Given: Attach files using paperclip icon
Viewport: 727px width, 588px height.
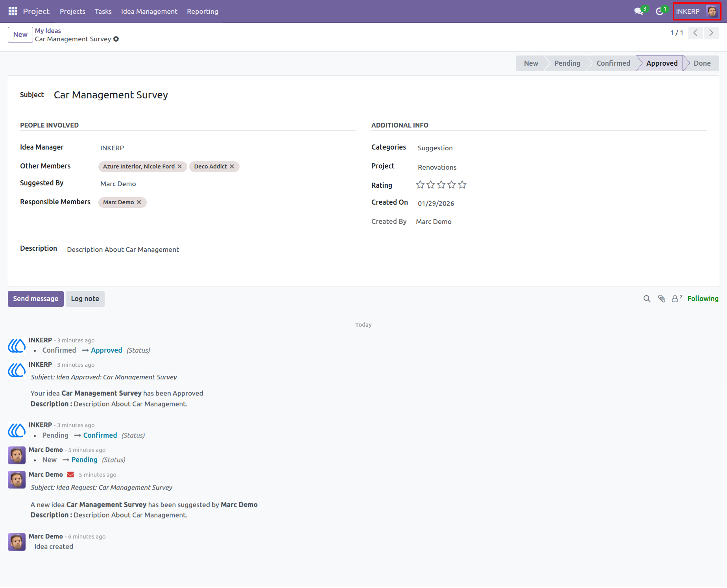Looking at the screenshot, I should (662, 299).
